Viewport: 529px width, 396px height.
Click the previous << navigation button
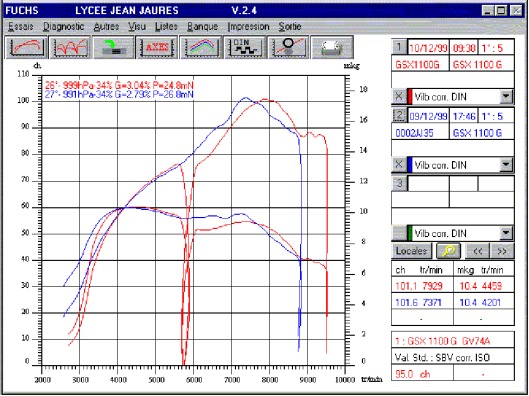[477, 251]
